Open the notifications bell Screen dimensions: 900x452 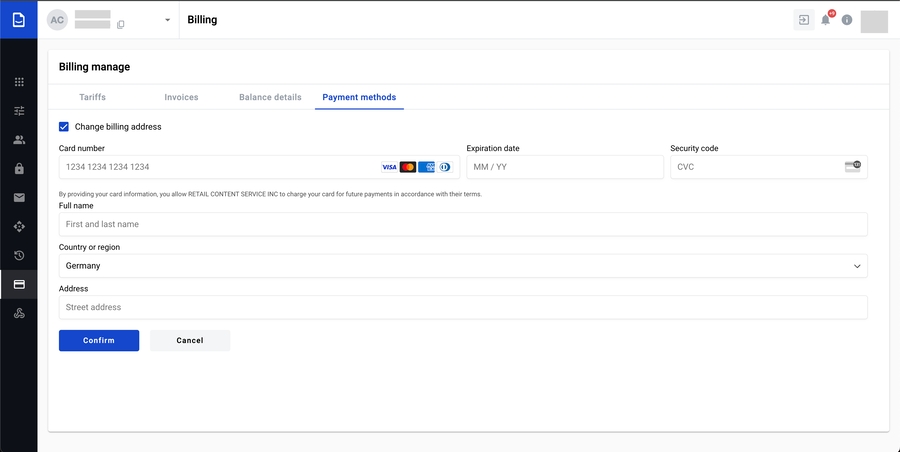(825, 20)
